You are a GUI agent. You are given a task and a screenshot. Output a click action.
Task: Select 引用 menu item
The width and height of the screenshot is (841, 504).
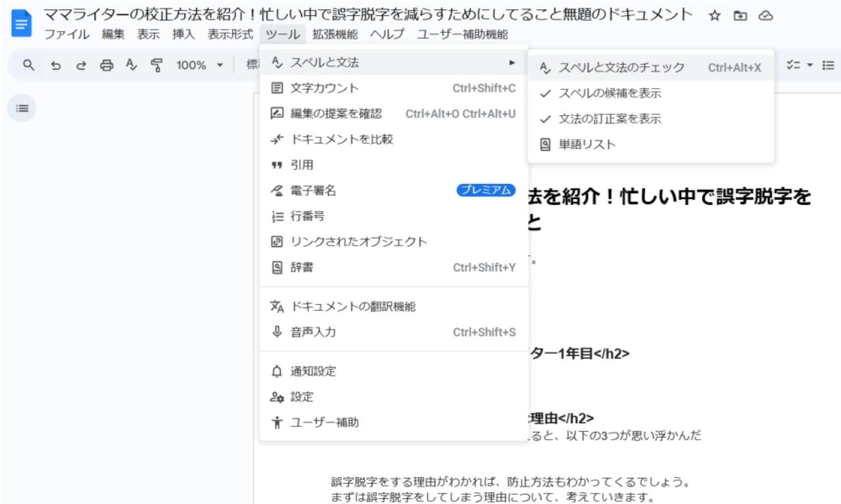[394, 165]
